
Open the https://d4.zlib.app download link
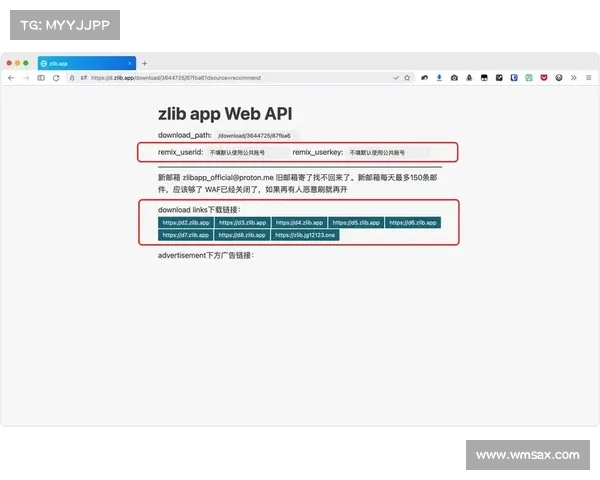pyautogui.click(x=300, y=222)
